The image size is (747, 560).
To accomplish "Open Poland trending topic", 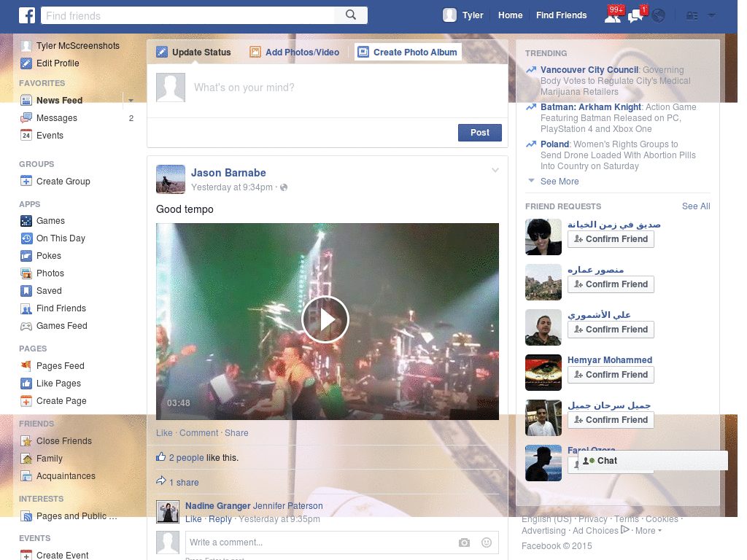I will [554, 144].
